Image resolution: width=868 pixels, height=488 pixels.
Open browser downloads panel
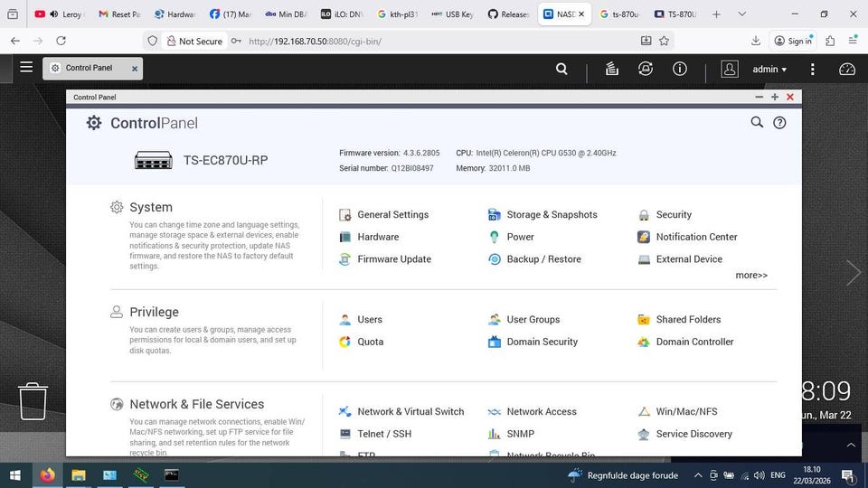(756, 41)
